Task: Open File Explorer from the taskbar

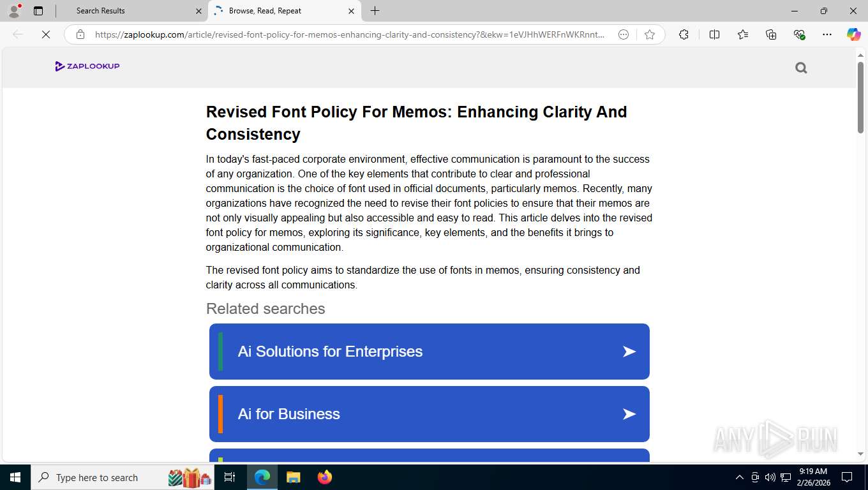Action: tap(293, 477)
